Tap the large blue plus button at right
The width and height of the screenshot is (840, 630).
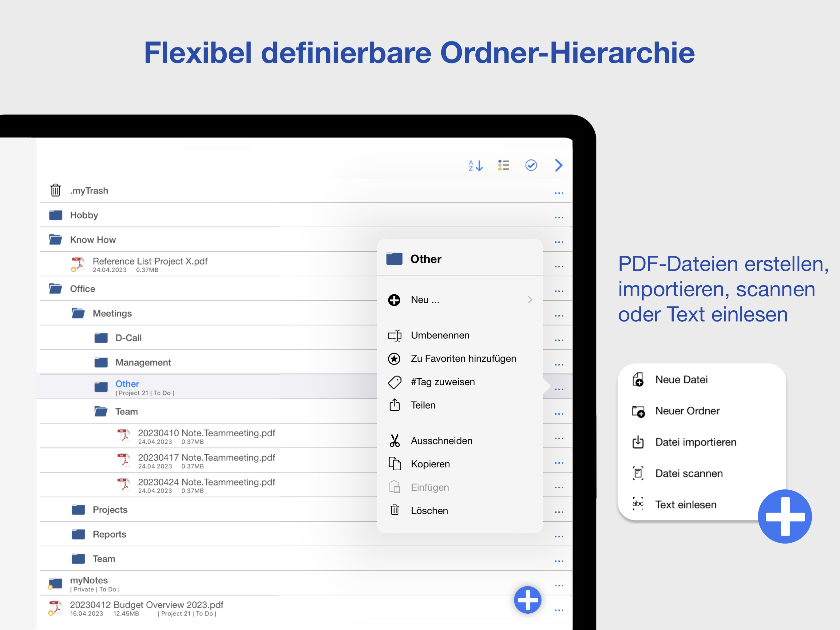[x=785, y=516]
